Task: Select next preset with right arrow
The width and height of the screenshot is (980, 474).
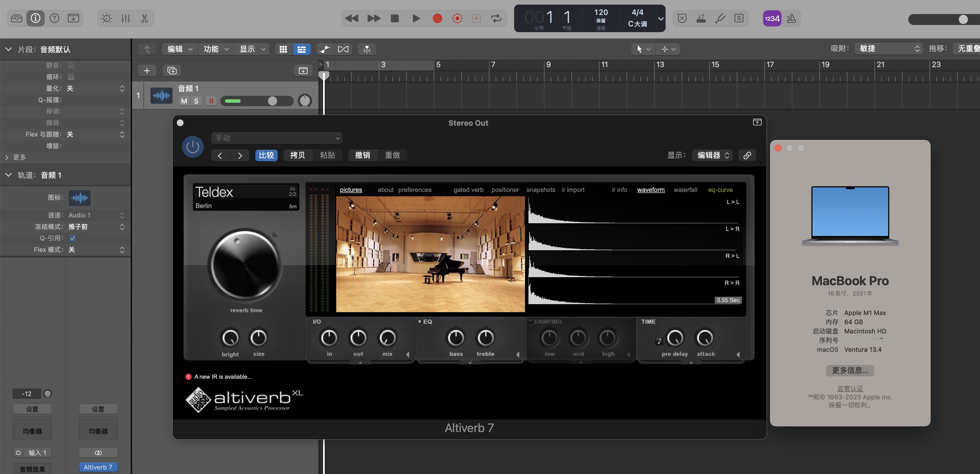Action: 240,155
